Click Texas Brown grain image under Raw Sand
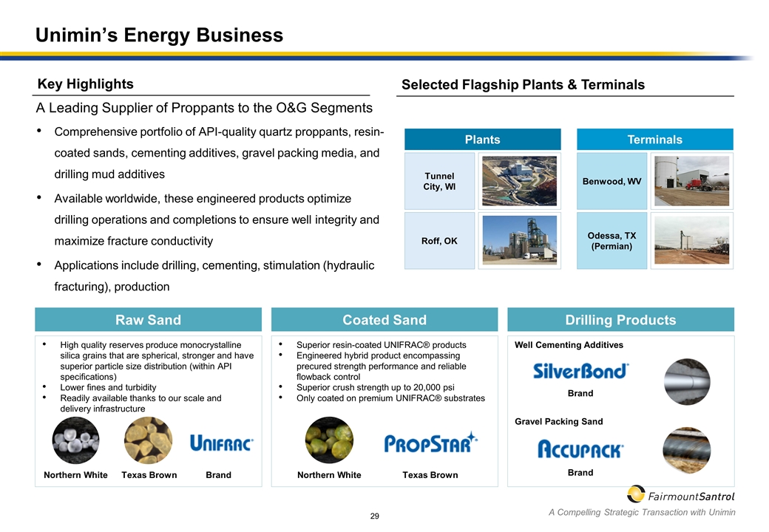This screenshot has width=769, height=532. (148, 440)
